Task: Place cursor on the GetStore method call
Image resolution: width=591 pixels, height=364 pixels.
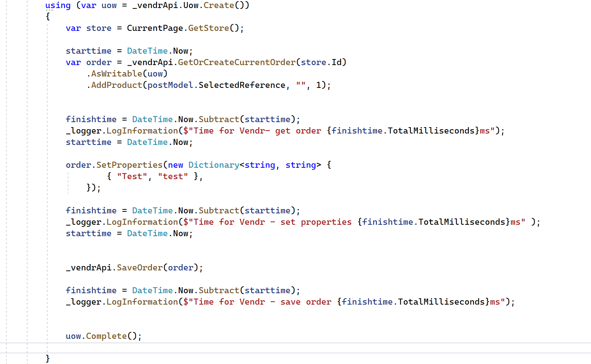Action: tap(208, 28)
